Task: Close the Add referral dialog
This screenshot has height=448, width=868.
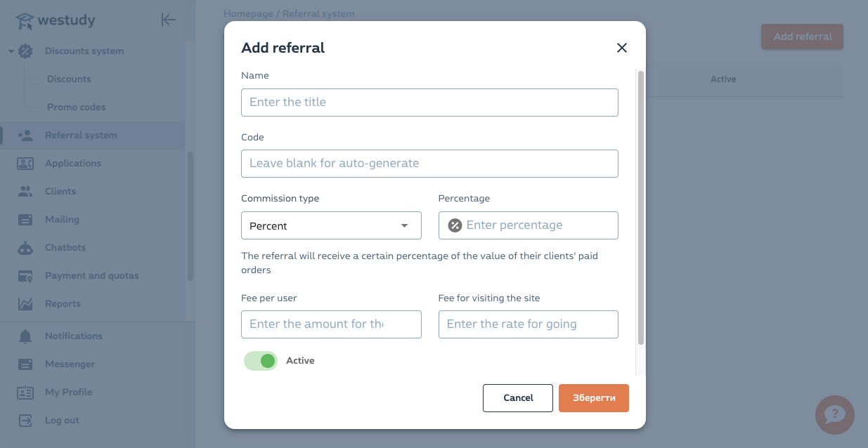Action: (621, 48)
